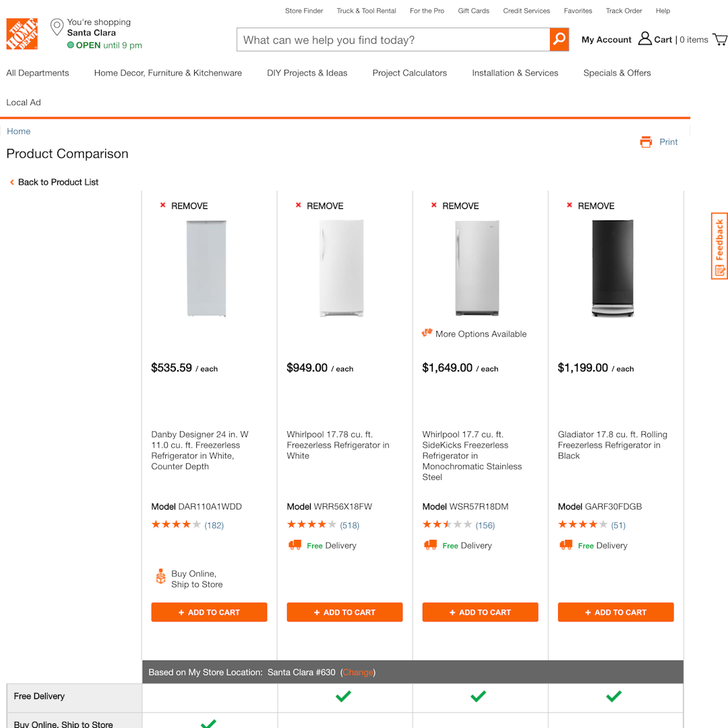The width and height of the screenshot is (728, 728).
Task: Click the More Options Available swatches icon
Action: (x=427, y=332)
